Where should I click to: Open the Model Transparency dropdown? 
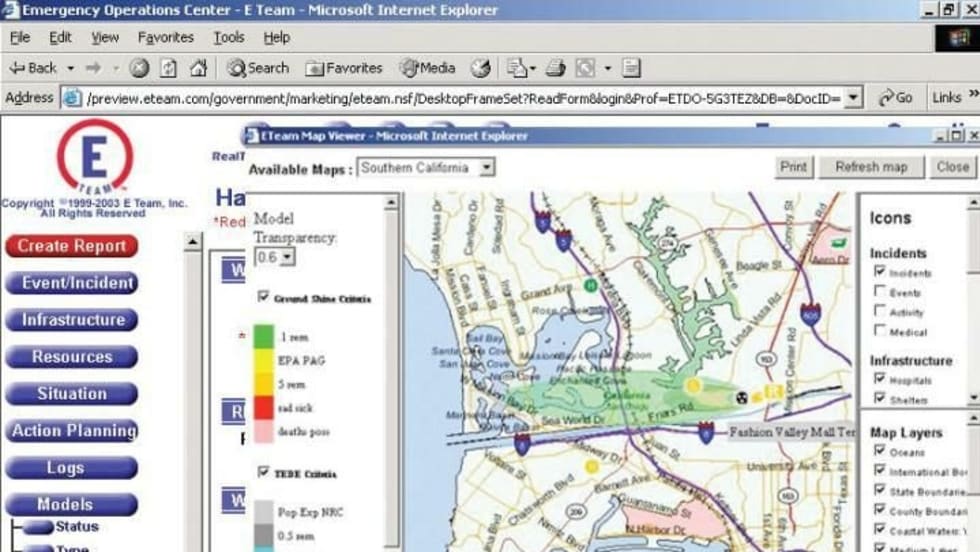288,257
